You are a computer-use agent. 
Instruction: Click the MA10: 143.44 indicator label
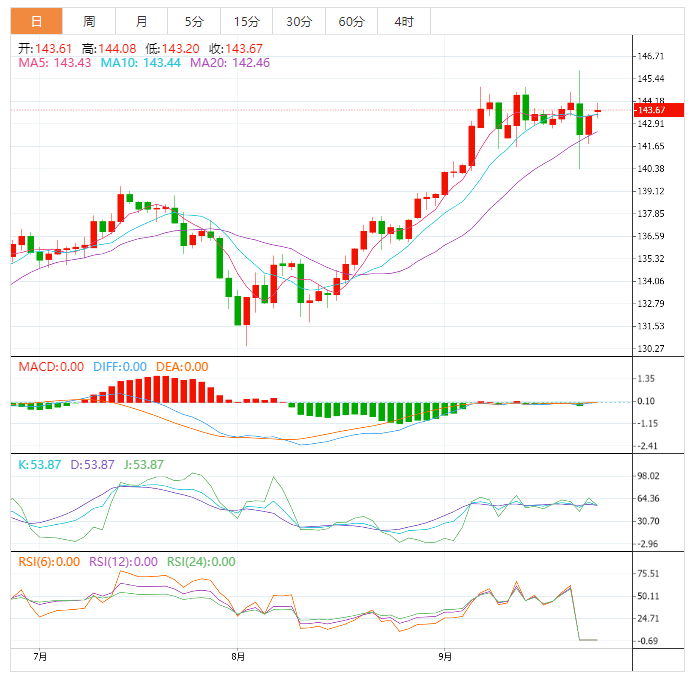click(141, 63)
